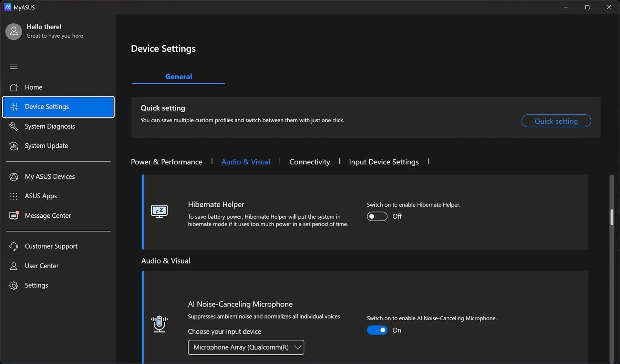Collapse the sidebar with hamburger icon

14,67
